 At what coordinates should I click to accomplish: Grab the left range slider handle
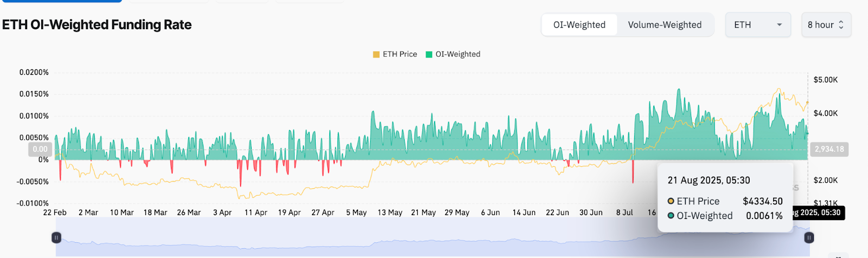56,237
